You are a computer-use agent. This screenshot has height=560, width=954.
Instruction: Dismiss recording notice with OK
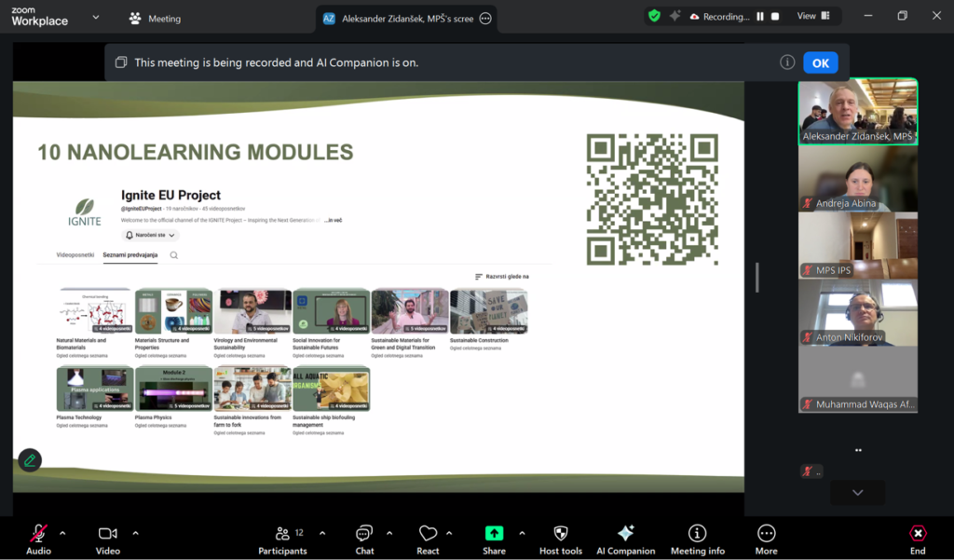click(x=820, y=62)
